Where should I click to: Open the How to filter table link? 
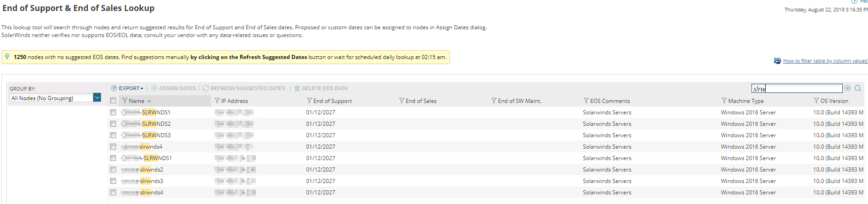(x=825, y=61)
